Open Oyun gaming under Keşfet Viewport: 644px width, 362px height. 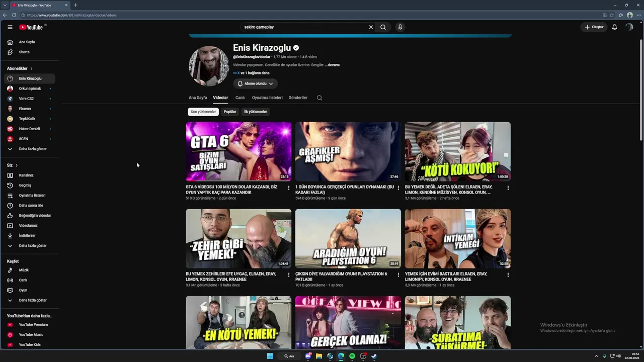[30, 290]
